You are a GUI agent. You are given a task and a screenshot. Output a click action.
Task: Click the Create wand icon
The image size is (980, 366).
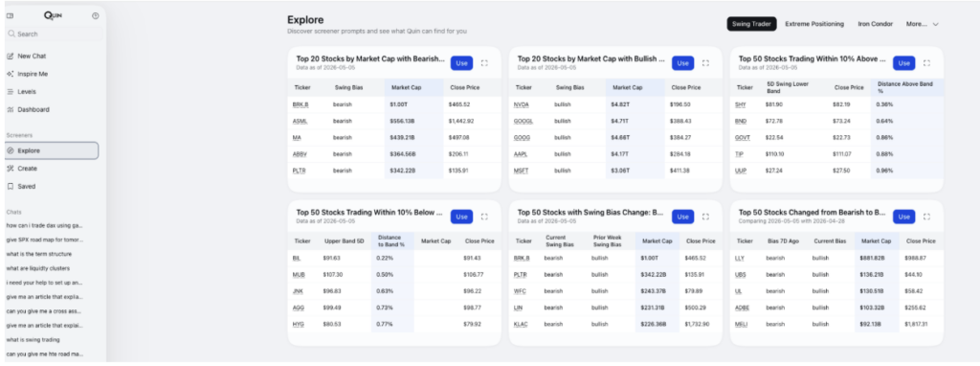tap(10, 169)
